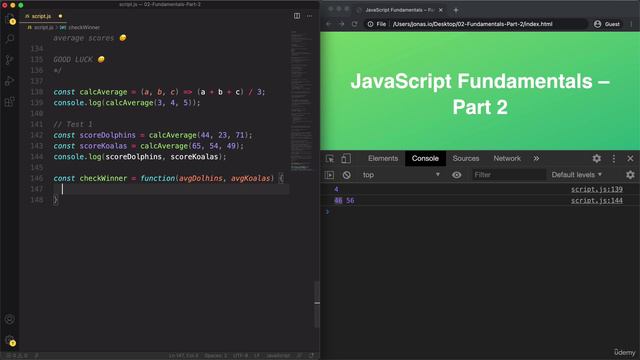Open the Accounts menu in activity bar
This screenshot has height=360, width=640.
tap(10, 319)
